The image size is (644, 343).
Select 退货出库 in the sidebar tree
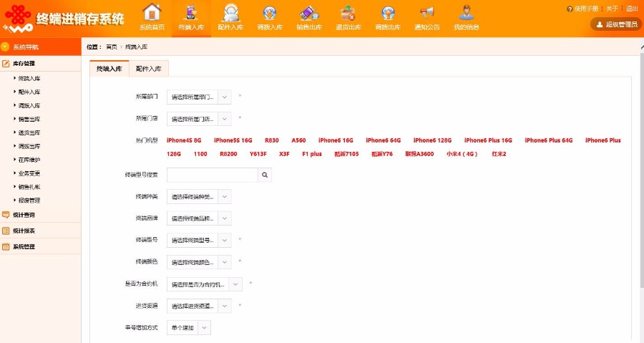(x=29, y=132)
